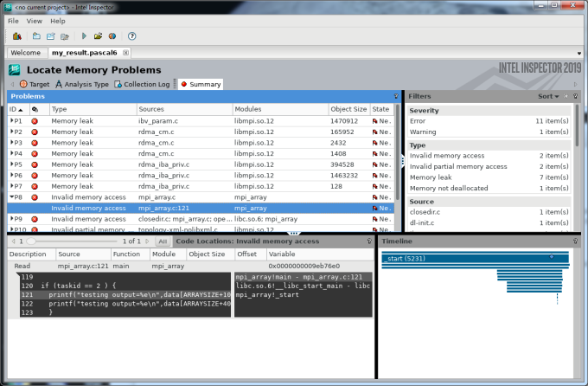Image resolution: width=588 pixels, height=386 pixels.
Task: Open the Welcome tab
Action: coord(25,53)
